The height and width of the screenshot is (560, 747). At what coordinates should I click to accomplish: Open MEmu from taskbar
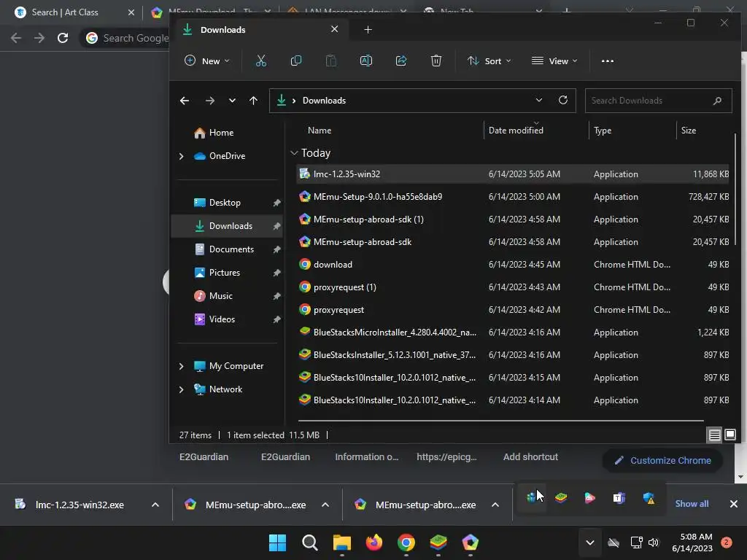(471, 542)
